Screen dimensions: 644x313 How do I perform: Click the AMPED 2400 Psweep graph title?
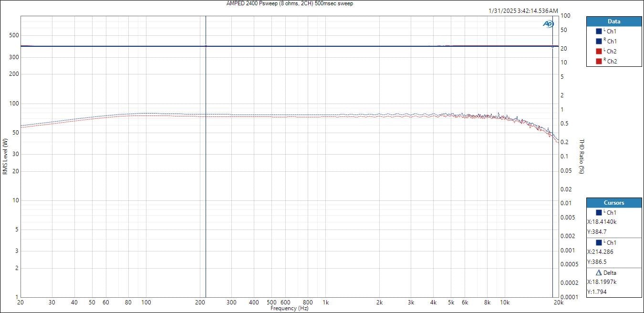[x=290, y=3]
